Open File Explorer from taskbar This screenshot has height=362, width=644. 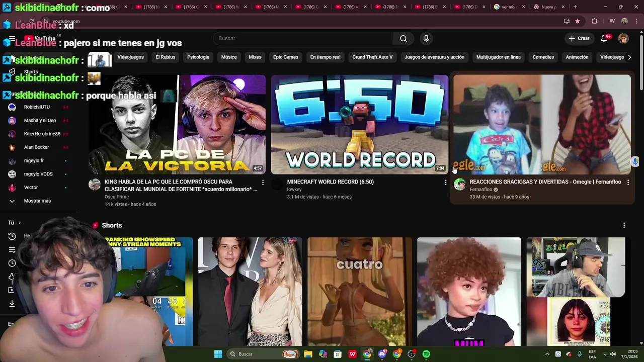click(x=308, y=354)
